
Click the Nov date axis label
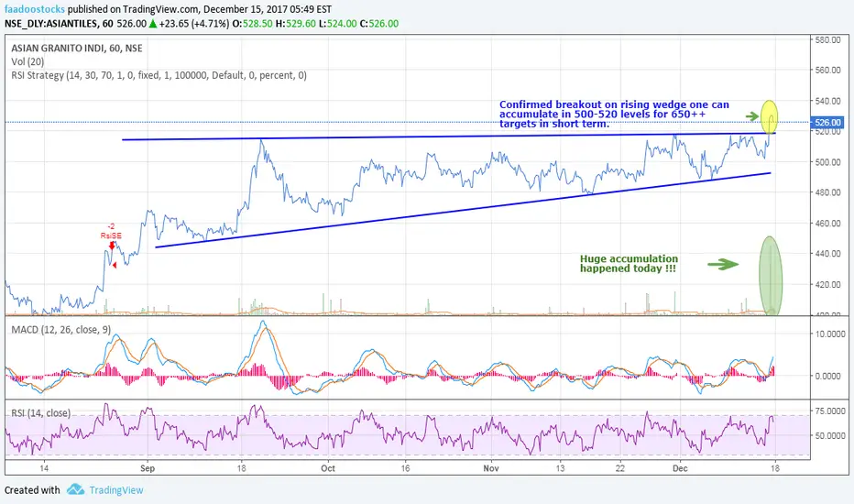(491, 468)
